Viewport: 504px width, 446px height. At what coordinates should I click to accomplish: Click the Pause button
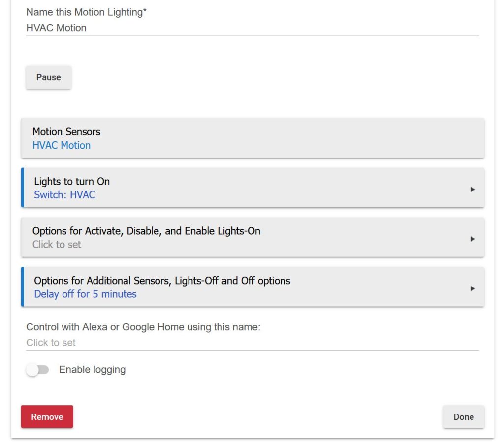[48, 77]
